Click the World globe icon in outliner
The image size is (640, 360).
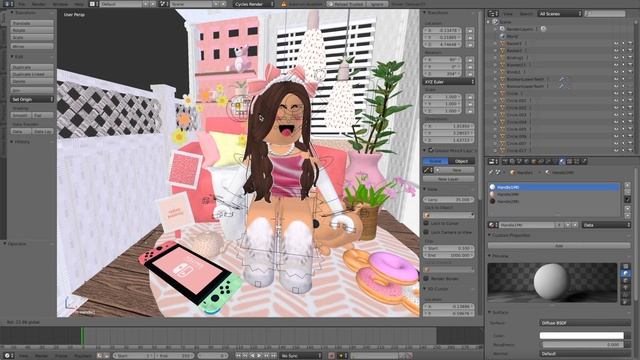click(x=502, y=36)
